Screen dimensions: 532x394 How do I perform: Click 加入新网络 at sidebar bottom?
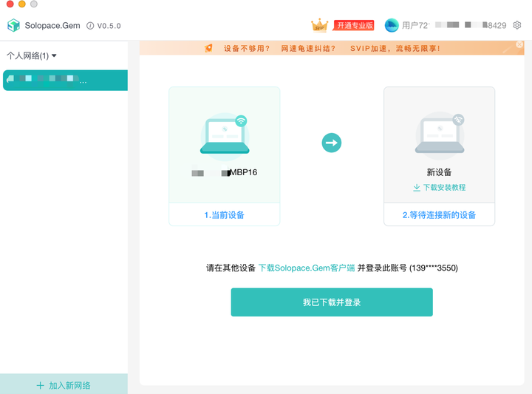pyautogui.click(x=64, y=385)
